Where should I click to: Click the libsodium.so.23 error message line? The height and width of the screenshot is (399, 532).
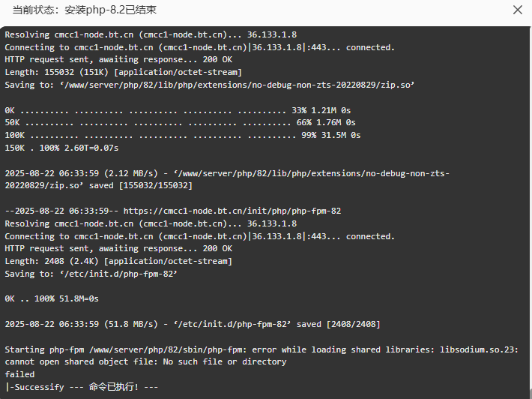(x=262, y=349)
